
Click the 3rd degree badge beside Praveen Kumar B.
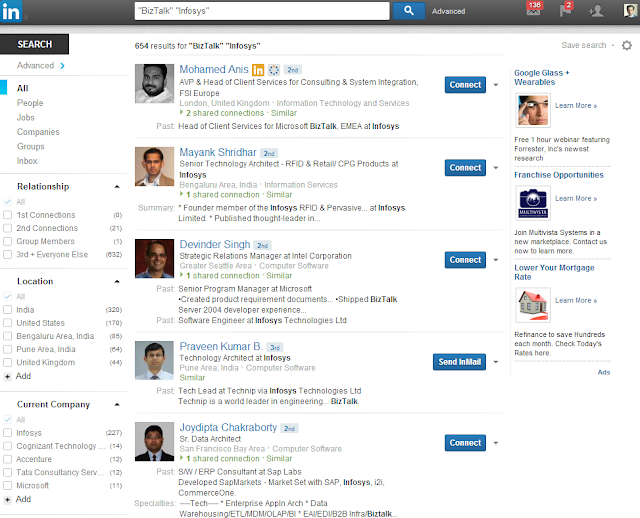[275, 348]
